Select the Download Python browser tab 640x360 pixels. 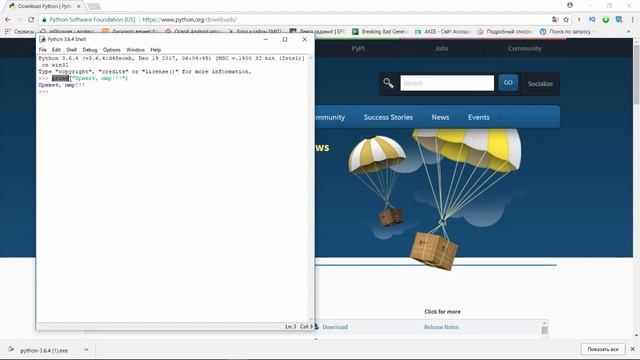[x=44, y=6]
